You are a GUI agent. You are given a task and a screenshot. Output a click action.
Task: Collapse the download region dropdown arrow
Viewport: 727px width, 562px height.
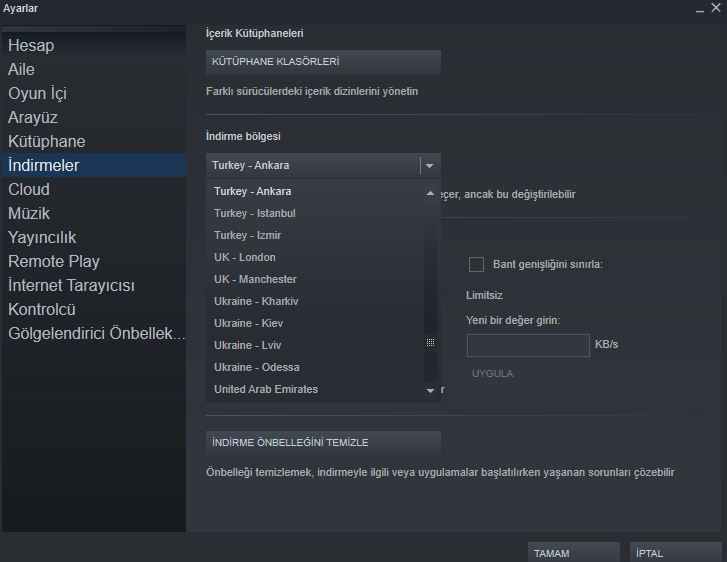[x=430, y=166]
